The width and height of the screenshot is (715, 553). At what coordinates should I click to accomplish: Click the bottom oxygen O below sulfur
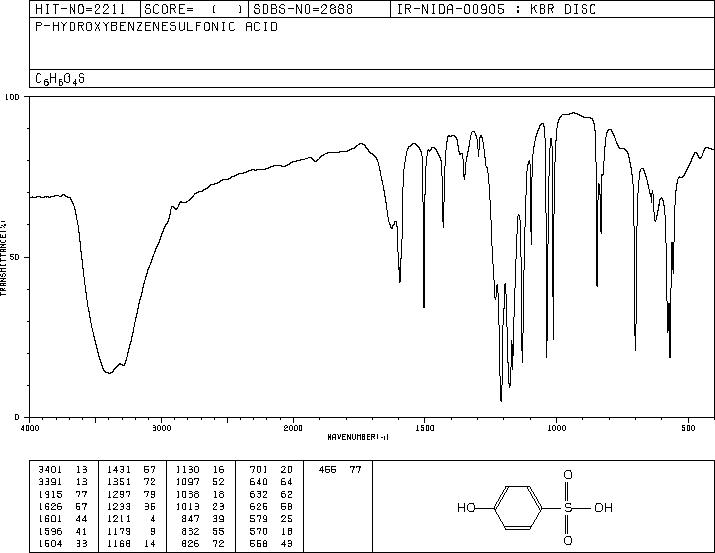coord(568,541)
